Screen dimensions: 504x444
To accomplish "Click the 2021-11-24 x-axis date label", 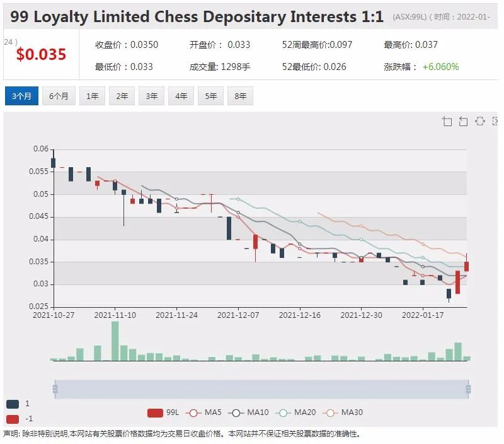I will pyautogui.click(x=176, y=315).
